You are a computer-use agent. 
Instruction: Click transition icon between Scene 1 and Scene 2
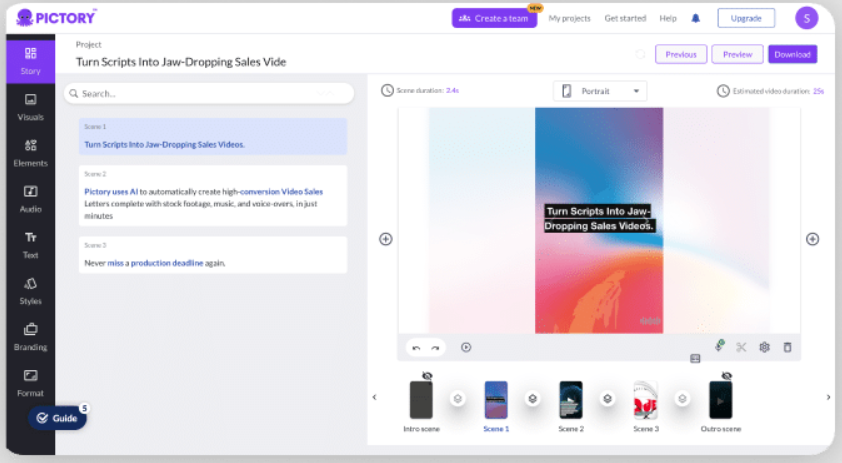[x=533, y=398]
